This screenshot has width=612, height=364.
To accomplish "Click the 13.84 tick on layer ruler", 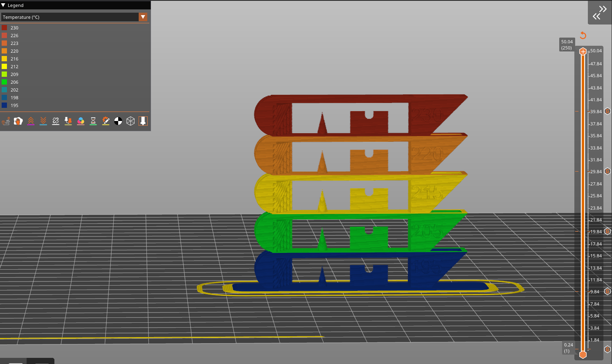I will pos(596,268).
